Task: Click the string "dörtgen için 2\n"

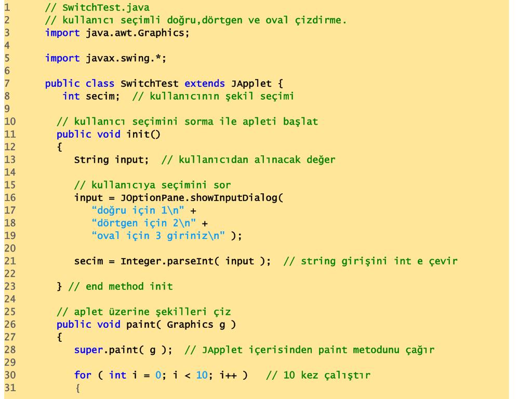Action: 143,223
